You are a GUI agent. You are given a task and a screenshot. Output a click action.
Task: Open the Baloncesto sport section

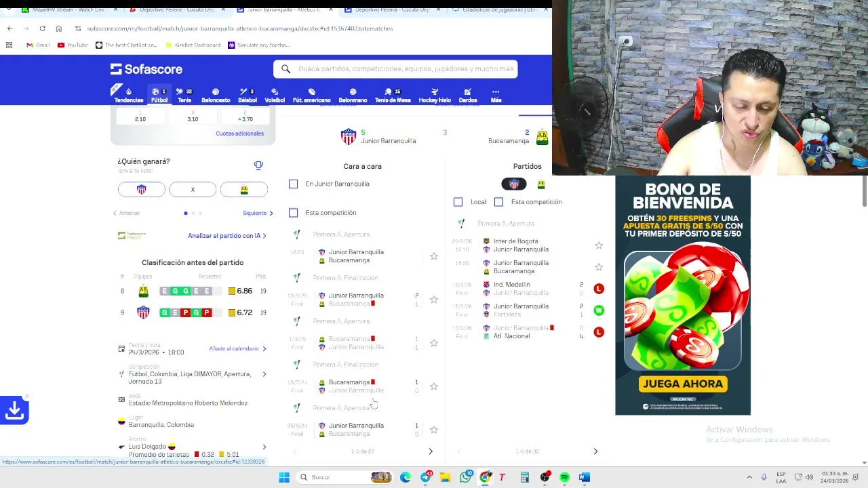[216, 95]
